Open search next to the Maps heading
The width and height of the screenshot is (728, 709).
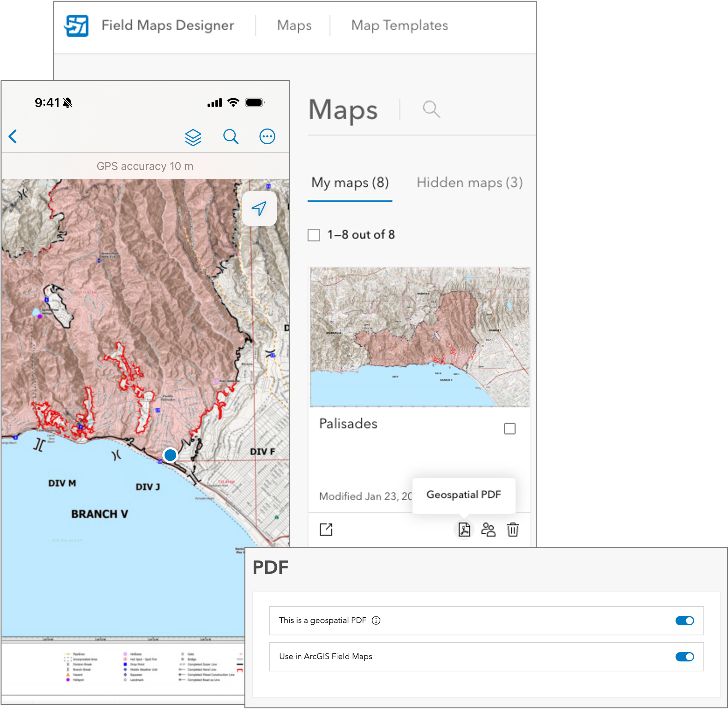pyautogui.click(x=431, y=109)
